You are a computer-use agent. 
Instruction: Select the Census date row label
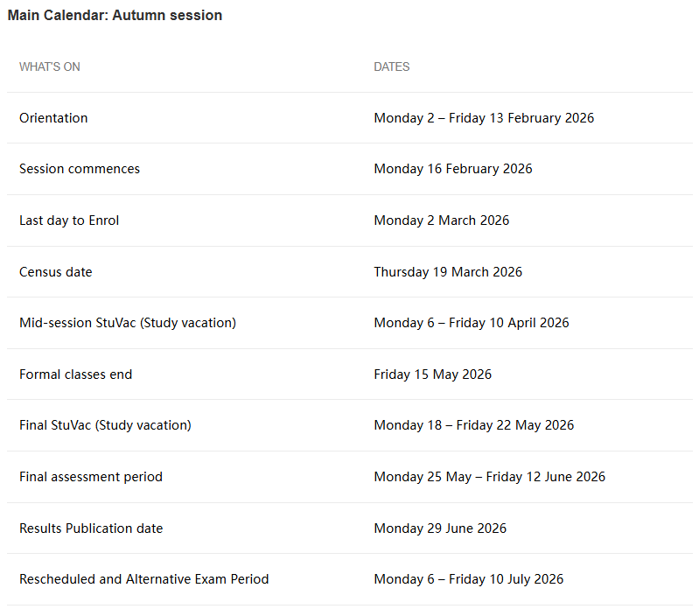pos(56,272)
